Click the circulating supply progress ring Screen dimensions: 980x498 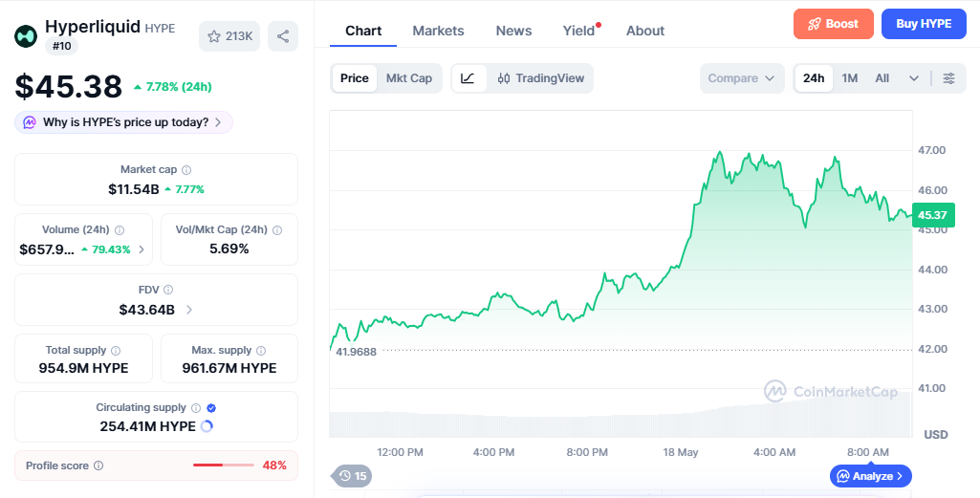point(207,426)
